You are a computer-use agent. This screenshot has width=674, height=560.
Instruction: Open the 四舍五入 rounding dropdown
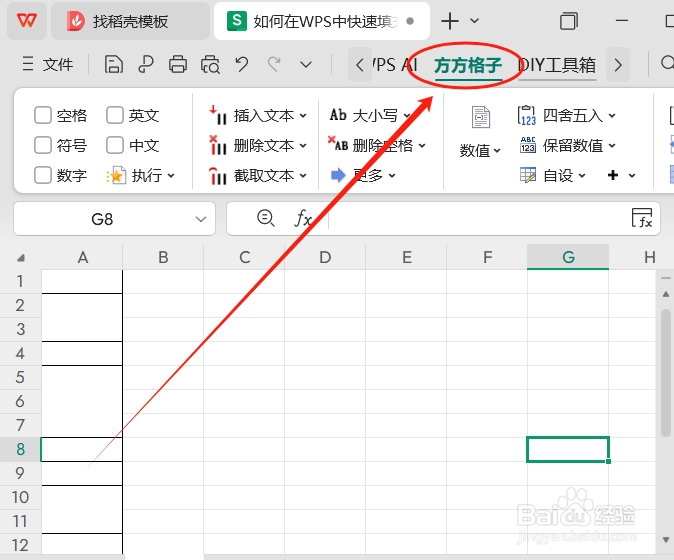[x=567, y=115]
